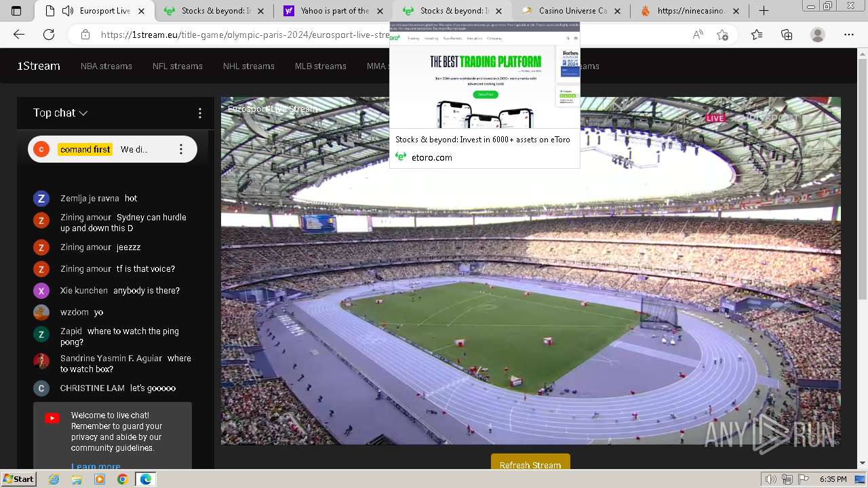This screenshot has width=868, height=488.
Task: Open NFL streams menu
Action: [x=178, y=66]
